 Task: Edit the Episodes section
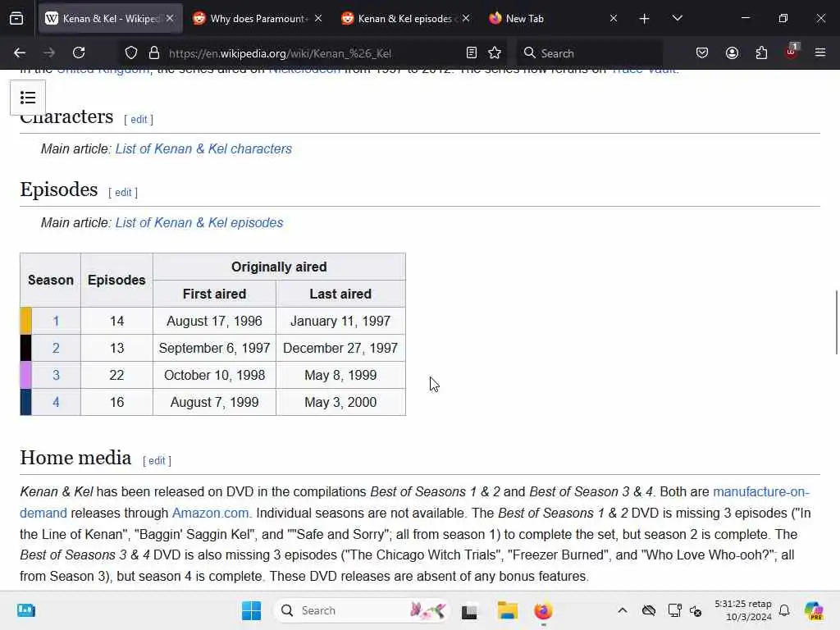tap(123, 192)
